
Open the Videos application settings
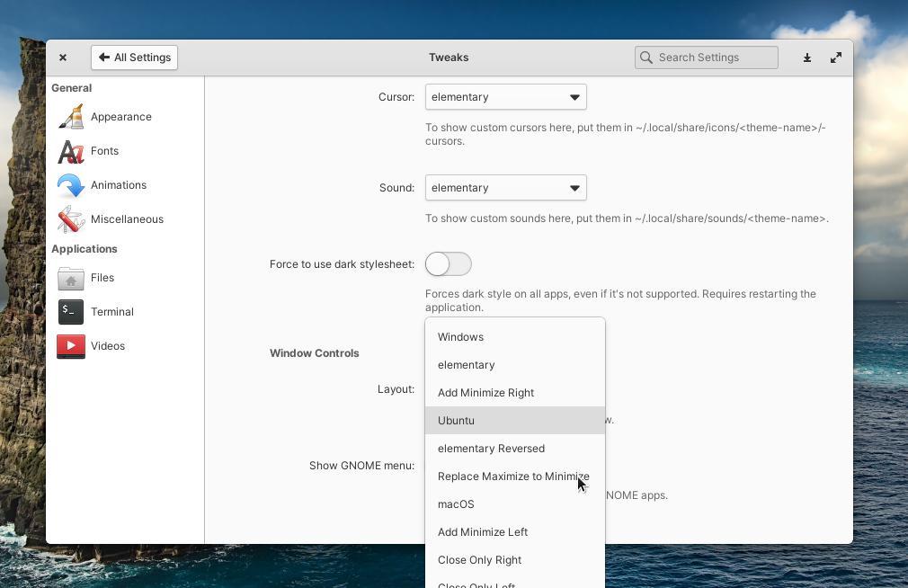coord(71,345)
